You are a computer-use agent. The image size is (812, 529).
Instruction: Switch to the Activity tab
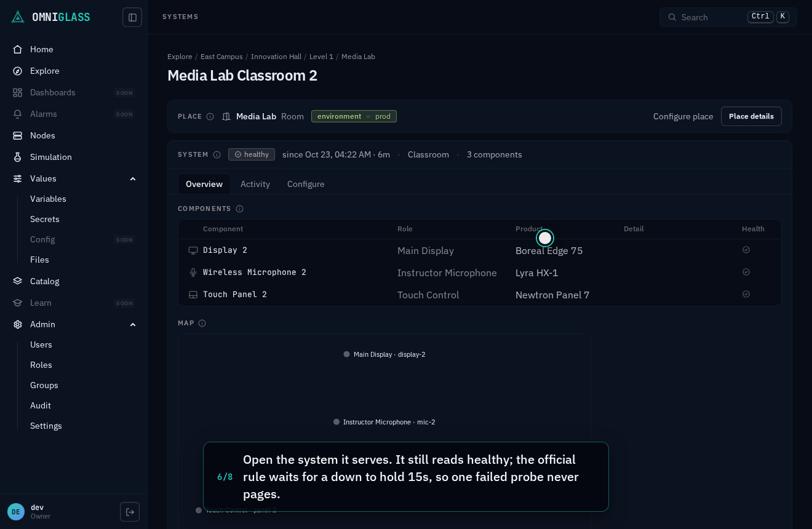(255, 184)
